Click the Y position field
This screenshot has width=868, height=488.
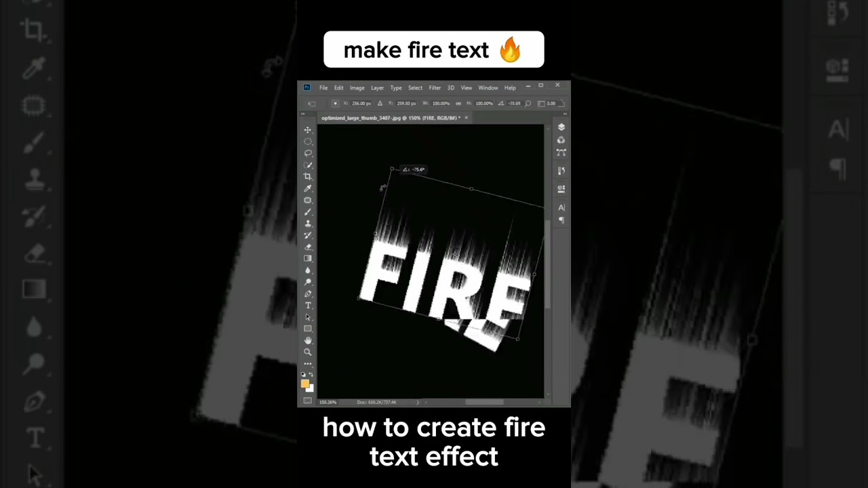point(406,103)
